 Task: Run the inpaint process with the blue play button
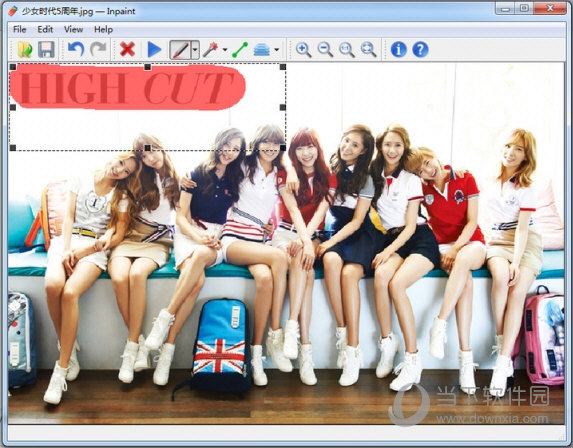(x=154, y=49)
